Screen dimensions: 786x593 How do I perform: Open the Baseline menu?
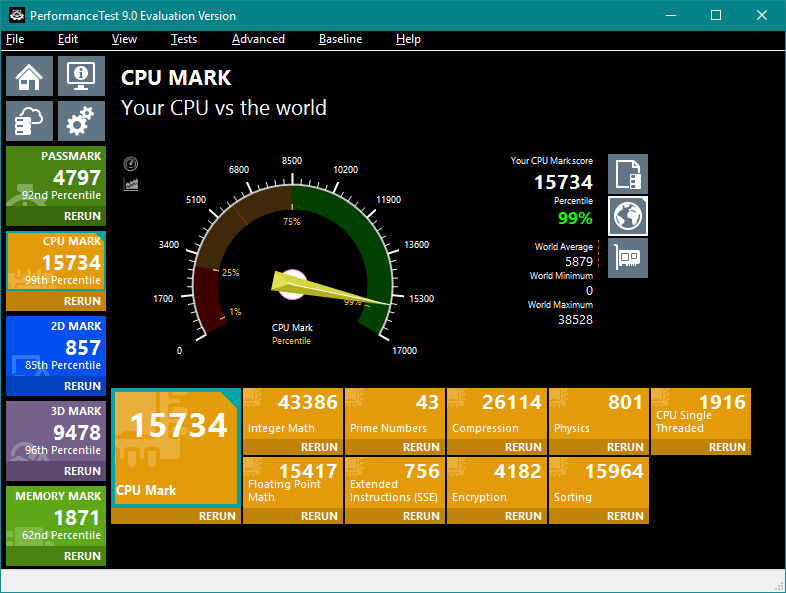(340, 39)
